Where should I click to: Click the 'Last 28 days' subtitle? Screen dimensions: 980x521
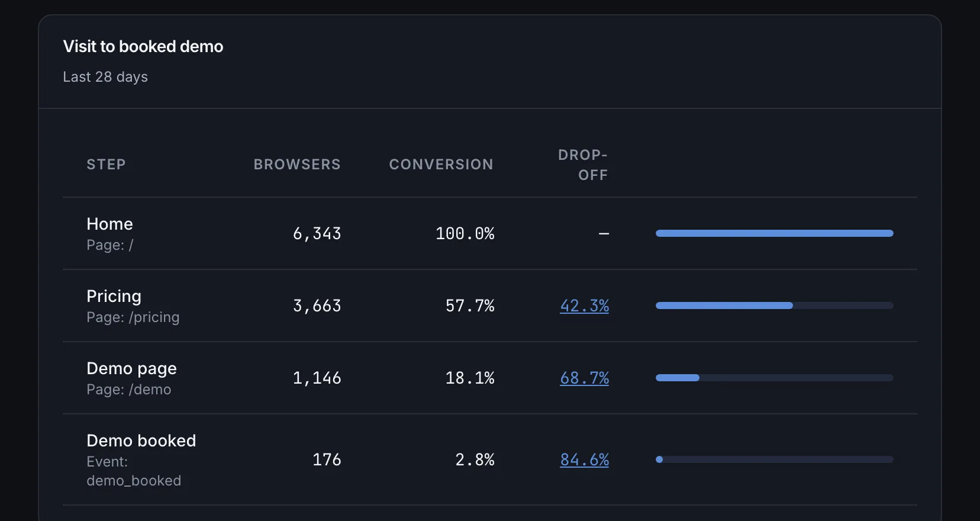point(105,77)
